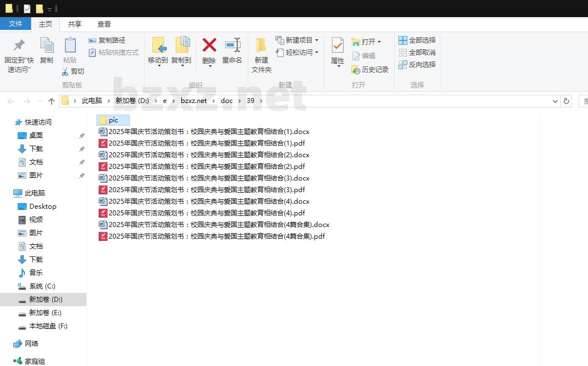Screen dimensions: 588x366
Task: Open the View ribbon tab
Action: coord(104,24)
